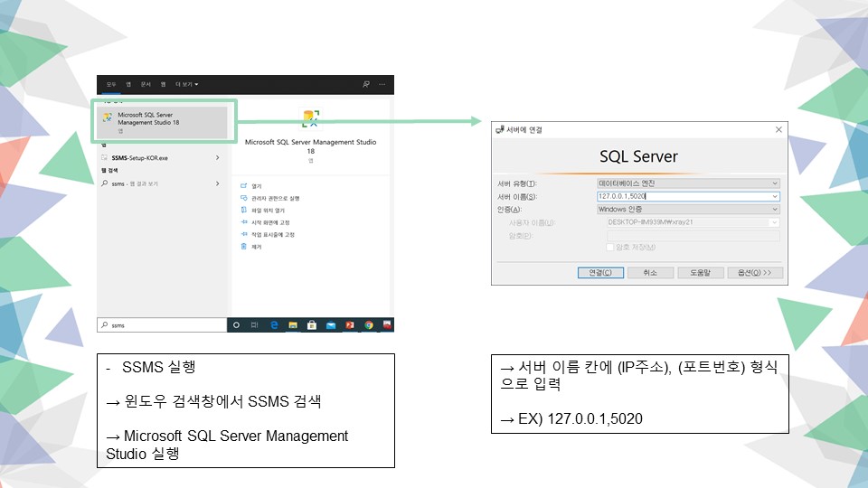Viewport: 868px width, 488px height.
Task: Select 파일 위치 열기 (Open file location)
Action: click(x=268, y=211)
